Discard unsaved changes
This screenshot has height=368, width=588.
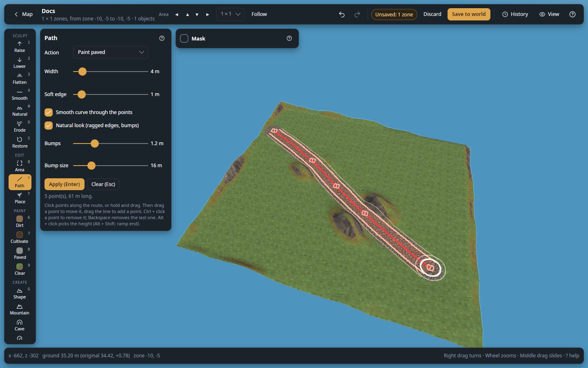tap(432, 14)
